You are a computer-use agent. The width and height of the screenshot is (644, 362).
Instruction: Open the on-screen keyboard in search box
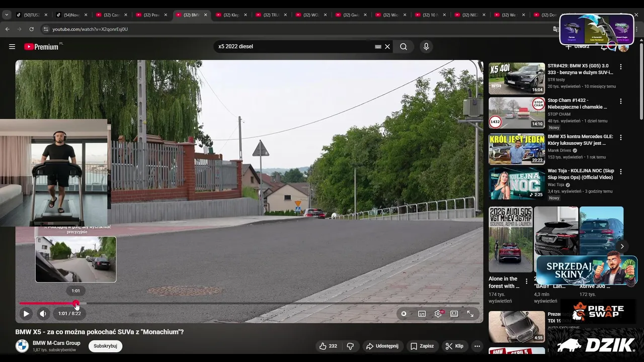point(378,47)
